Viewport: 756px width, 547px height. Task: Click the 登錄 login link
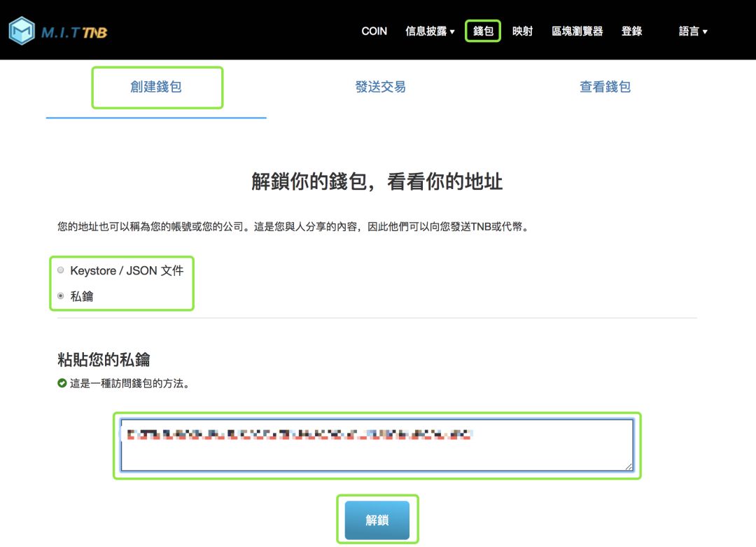coord(631,31)
